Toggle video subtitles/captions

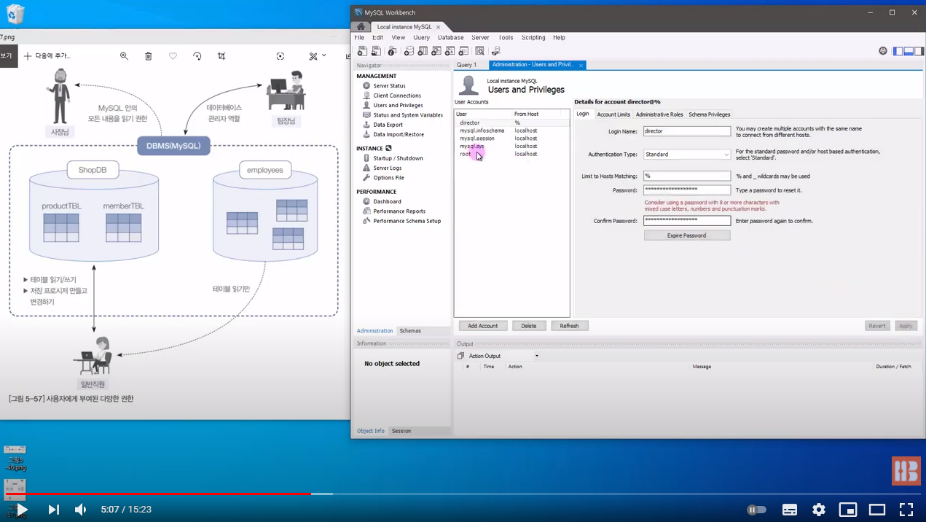coord(790,510)
